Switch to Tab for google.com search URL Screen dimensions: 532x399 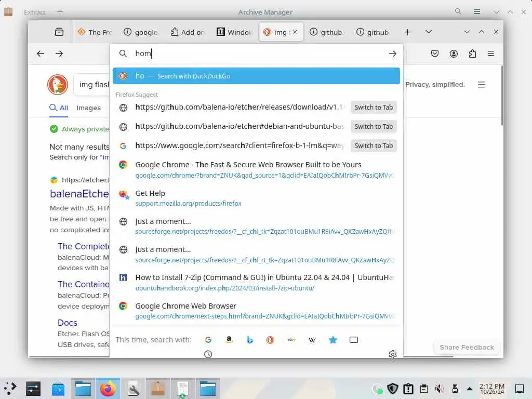374,146
